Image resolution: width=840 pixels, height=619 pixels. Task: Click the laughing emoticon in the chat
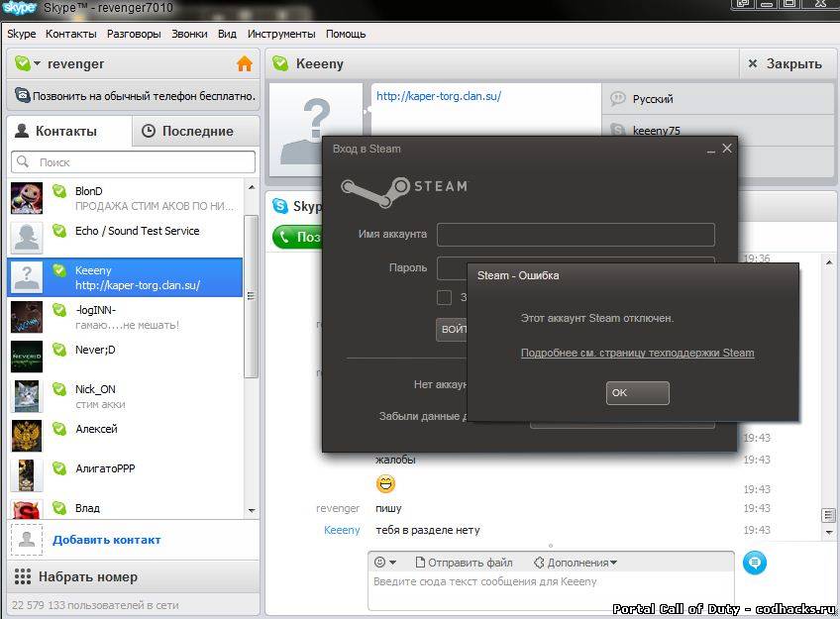(385, 484)
